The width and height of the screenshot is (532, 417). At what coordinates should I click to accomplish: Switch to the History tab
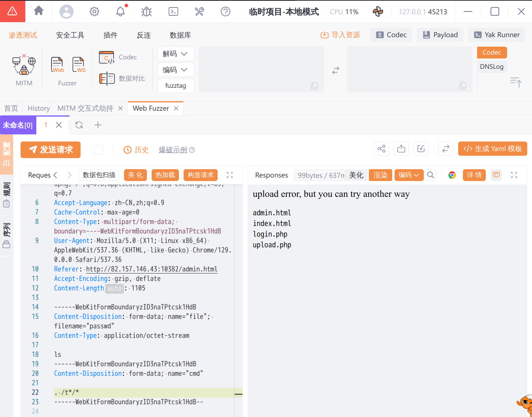click(x=39, y=108)
